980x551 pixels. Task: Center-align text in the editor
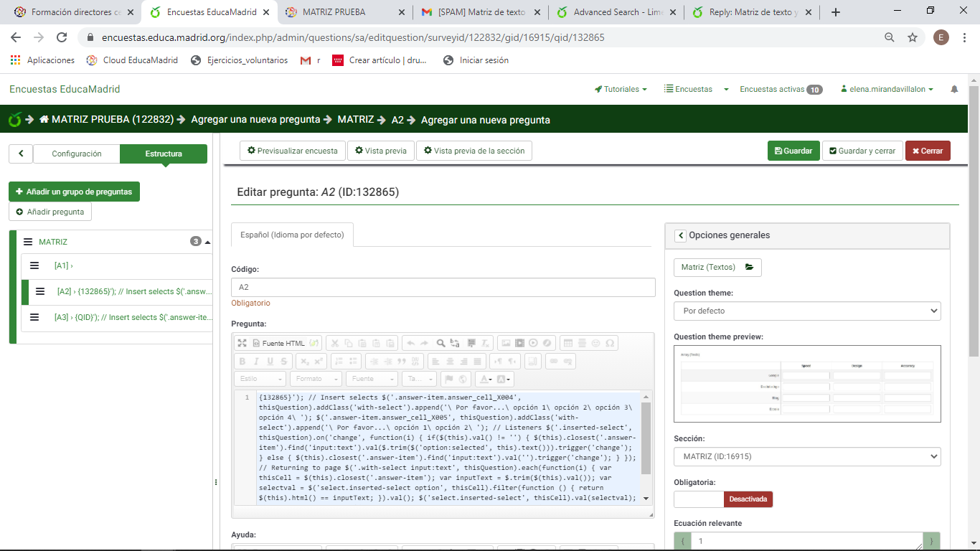(449, 361)
